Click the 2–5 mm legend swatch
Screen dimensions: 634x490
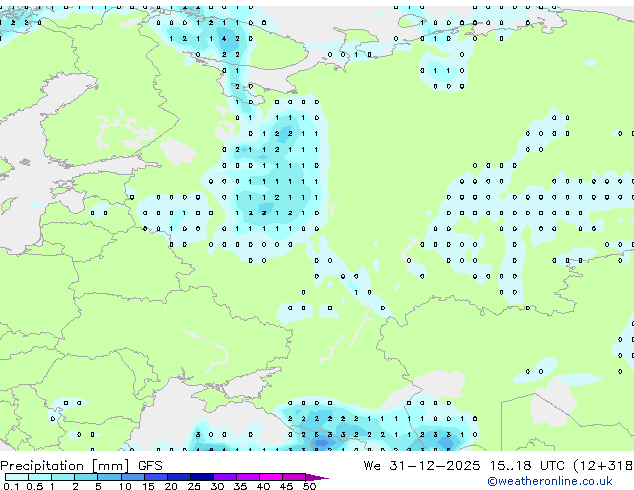coord(86,477)
